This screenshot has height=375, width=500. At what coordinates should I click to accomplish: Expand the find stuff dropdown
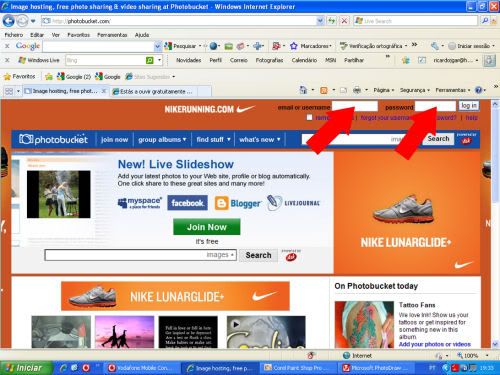pyautogui.click(x=213, y=140)
